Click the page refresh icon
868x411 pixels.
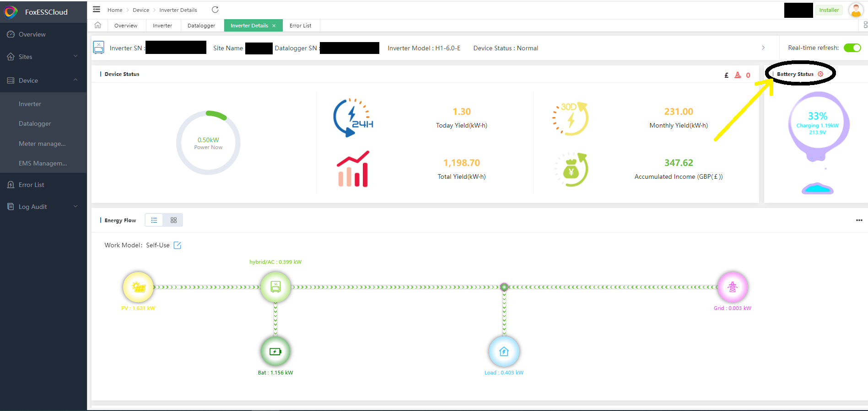pos(215,10)
